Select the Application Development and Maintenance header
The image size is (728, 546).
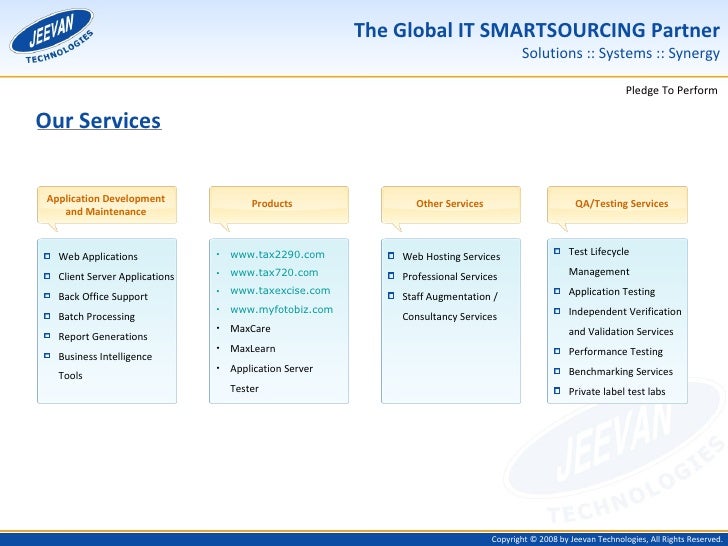coord(107,205)
